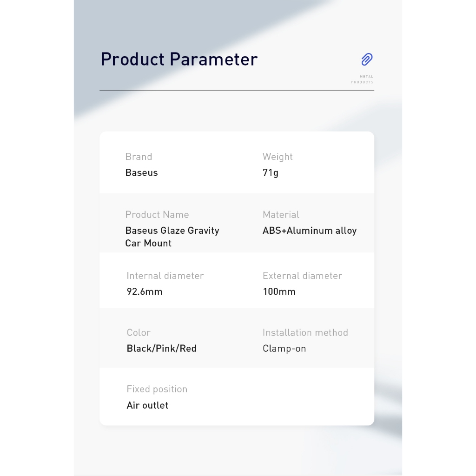Image resolution: width=476 pixels, height=476 pixels.
Task: Click the 92.6mm value
Action: [x=145, y=291]
